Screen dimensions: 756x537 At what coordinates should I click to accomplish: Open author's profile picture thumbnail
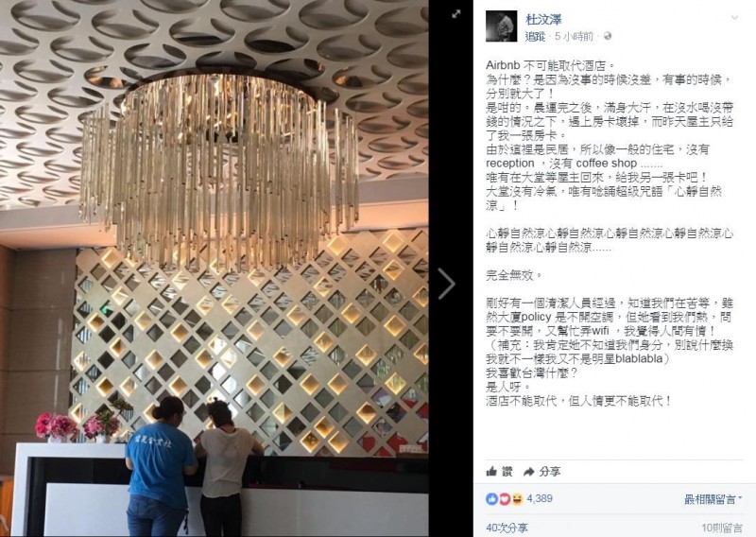502,26
